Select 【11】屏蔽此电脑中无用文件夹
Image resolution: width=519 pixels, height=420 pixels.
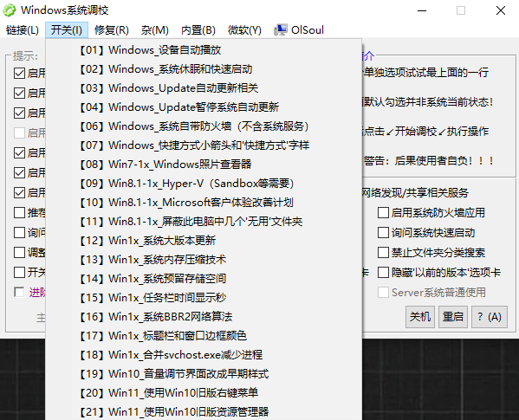pyautogui.click(x=204, y=221)
